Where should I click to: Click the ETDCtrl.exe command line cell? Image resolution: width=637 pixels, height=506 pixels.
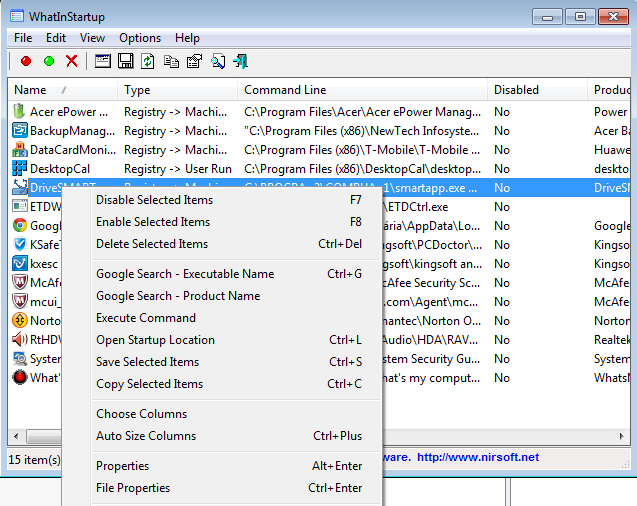pos(415,207)
